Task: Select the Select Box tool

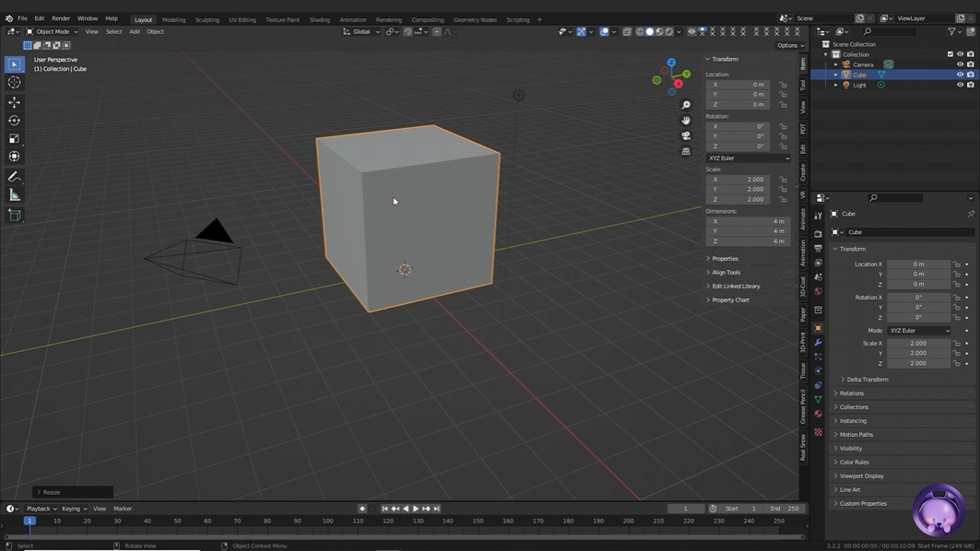Action: (x=15, y=64)
